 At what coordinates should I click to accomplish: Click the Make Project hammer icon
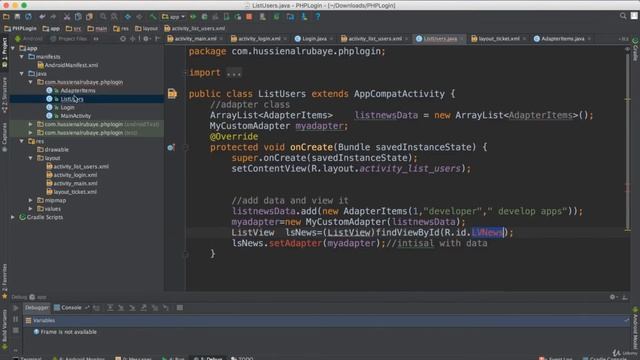click(153, 17)
